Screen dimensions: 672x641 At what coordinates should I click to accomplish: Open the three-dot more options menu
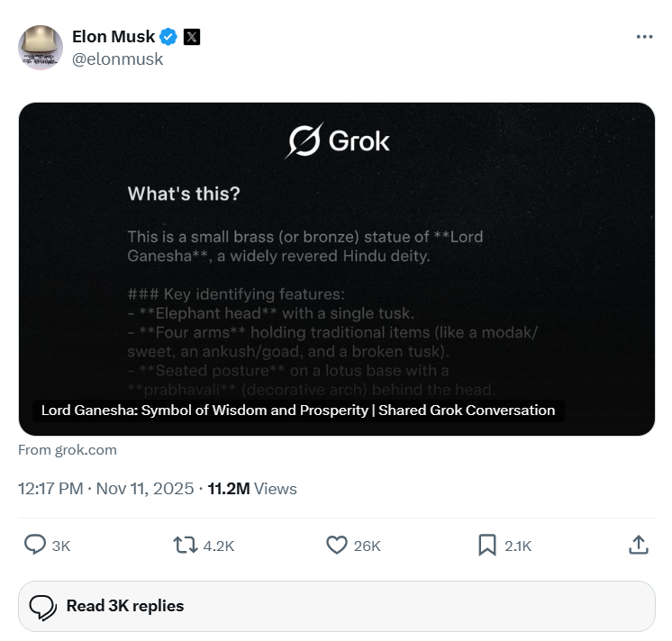point(644,37)
